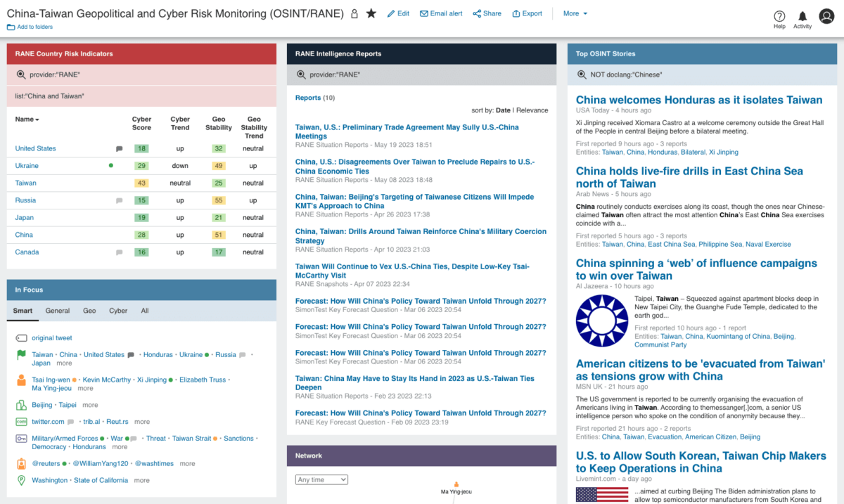Click the comment bubble next to twitter.com
This screenshot has height=504, width=844.
point(72,422)
